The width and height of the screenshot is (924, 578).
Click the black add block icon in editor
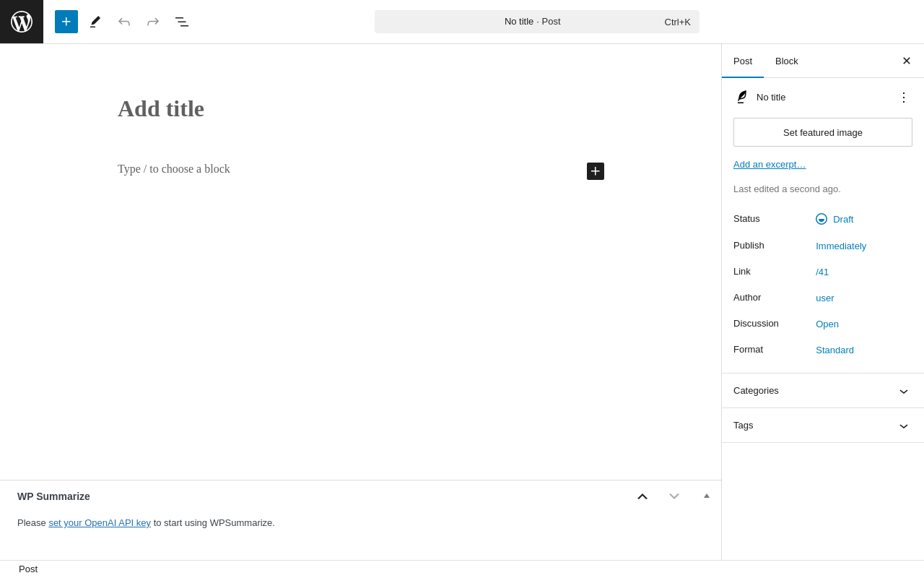pyautogui.click(x=596, y=171)
